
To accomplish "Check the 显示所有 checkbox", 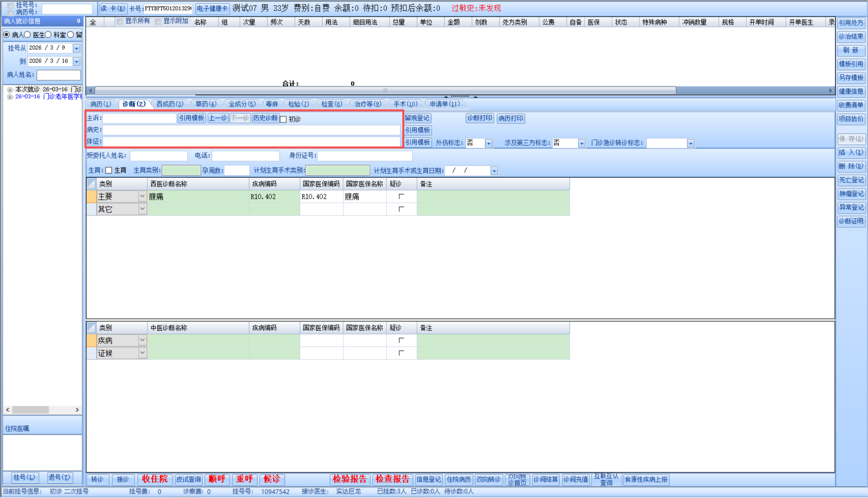I will (120, 22).
